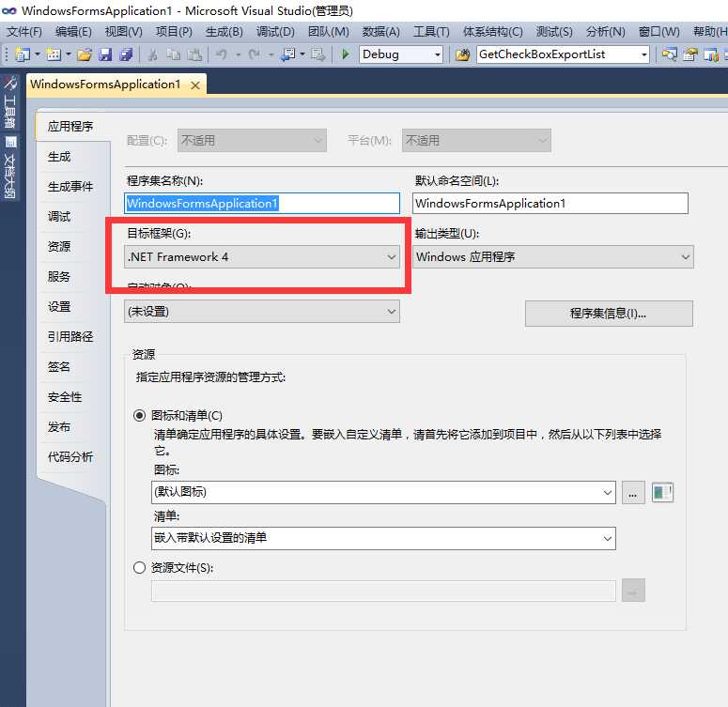Open the 团队(M) menu
The width and height of the screenshot is (728, 707).
tap(328, 32)
